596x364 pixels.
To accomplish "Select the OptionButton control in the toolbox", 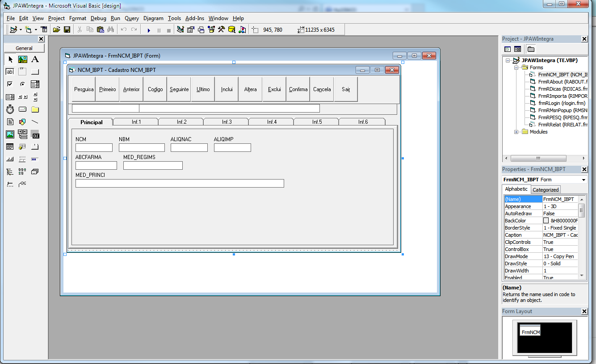I will (22, 84).
